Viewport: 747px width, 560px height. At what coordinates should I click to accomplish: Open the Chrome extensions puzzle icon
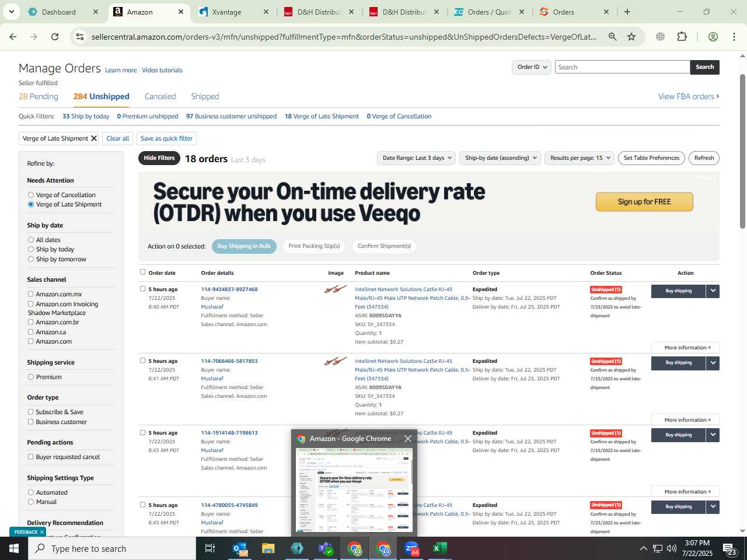(682, 37)
